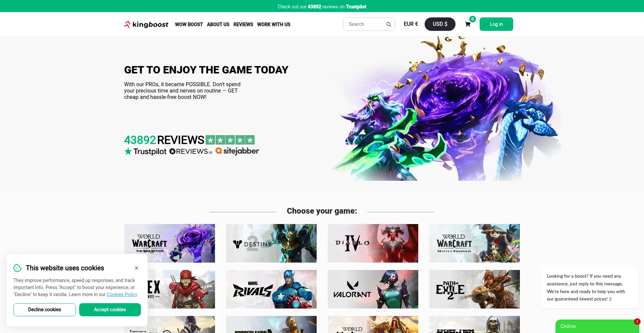This screenshot has height=333, width=644.
Task: Open the Trustpilot logo link
Action: tap(145, 152)
